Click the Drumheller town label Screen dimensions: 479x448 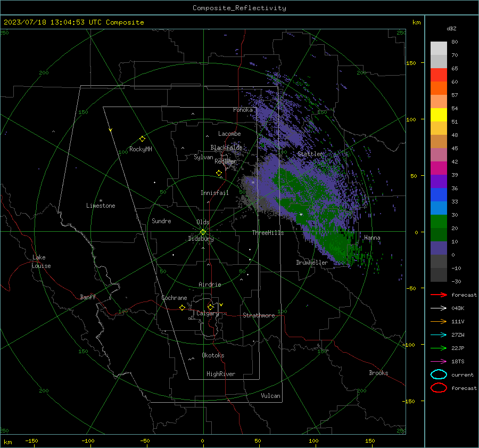point(312,263)
